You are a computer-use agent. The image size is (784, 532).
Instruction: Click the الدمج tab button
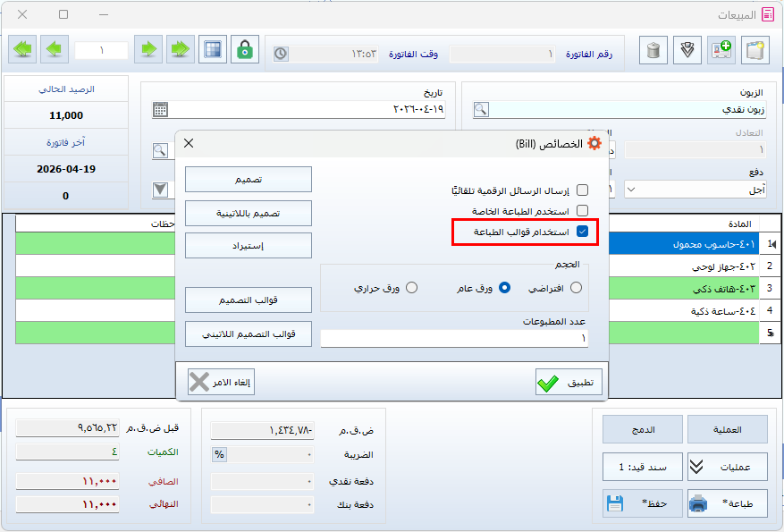[642, 429]
